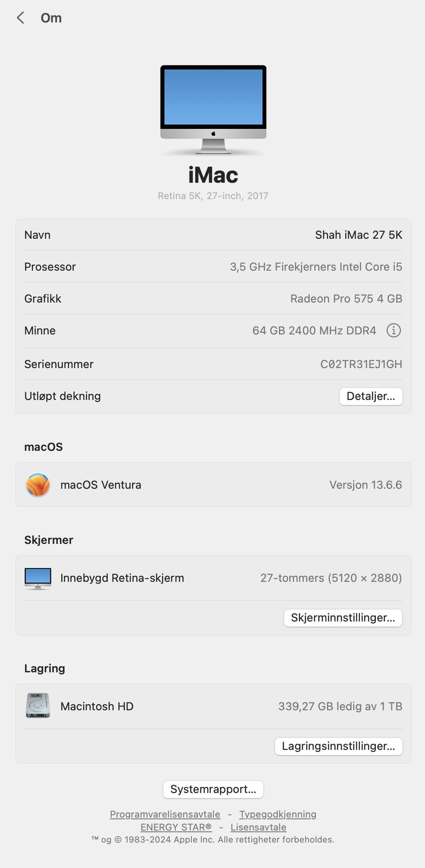
Task: Click the macOS Ventura row label
Action: (100, 485)
